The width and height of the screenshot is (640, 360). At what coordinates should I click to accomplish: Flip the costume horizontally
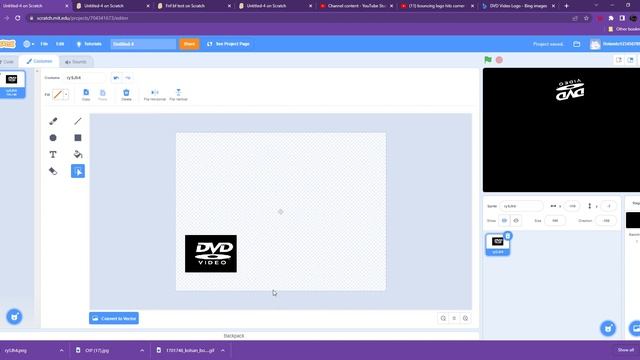(155, 95)
